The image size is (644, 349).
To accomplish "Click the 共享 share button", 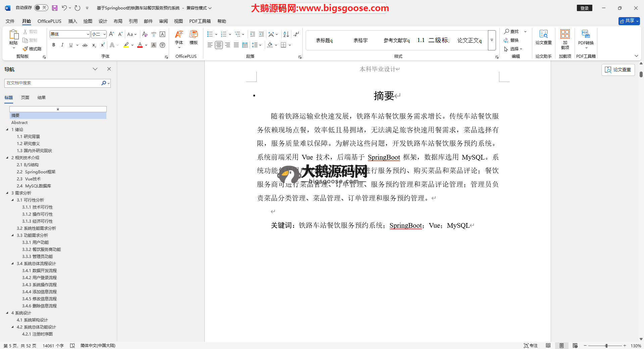I will click(x=629, y=21).
